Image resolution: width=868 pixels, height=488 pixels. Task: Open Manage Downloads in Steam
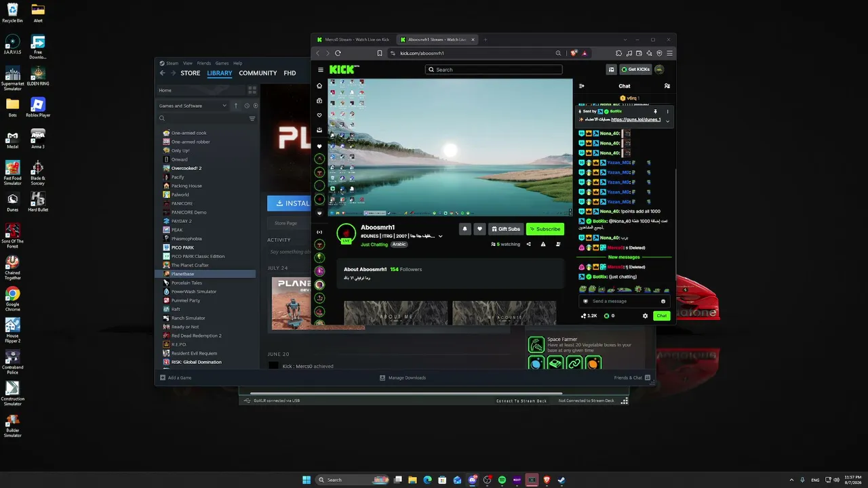coord(403,378)
